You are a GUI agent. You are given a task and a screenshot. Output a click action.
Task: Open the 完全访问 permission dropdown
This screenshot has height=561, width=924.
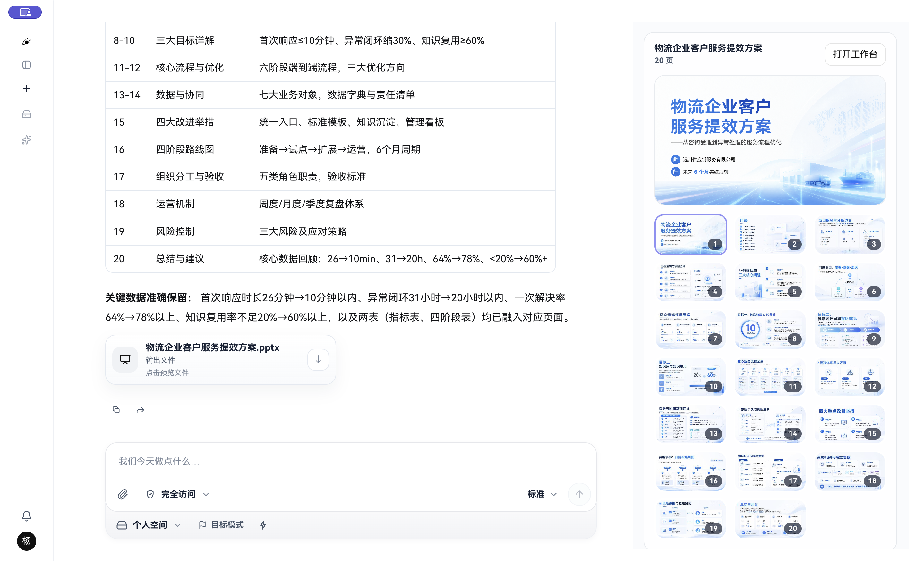[178, 494]
